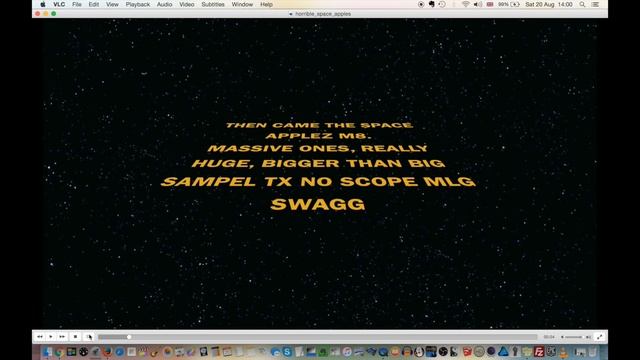Open Safari from the Dock
Image resolution: width=640 pixels, height=360 pixels.
tap(120, 352)
